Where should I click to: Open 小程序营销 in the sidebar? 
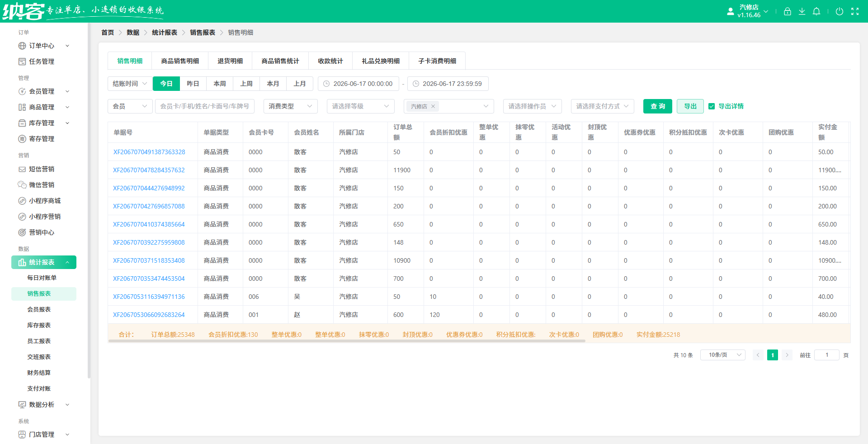click(x=44, y=217)
